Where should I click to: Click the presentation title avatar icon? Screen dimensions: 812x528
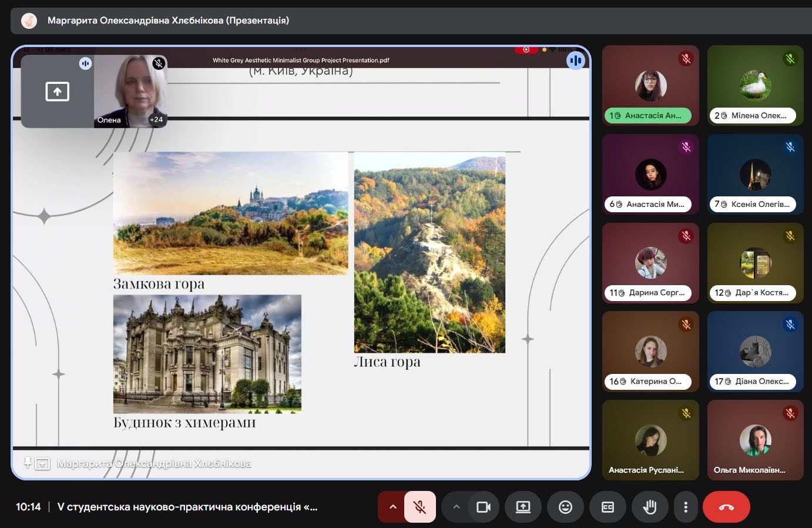pos(29,21)
